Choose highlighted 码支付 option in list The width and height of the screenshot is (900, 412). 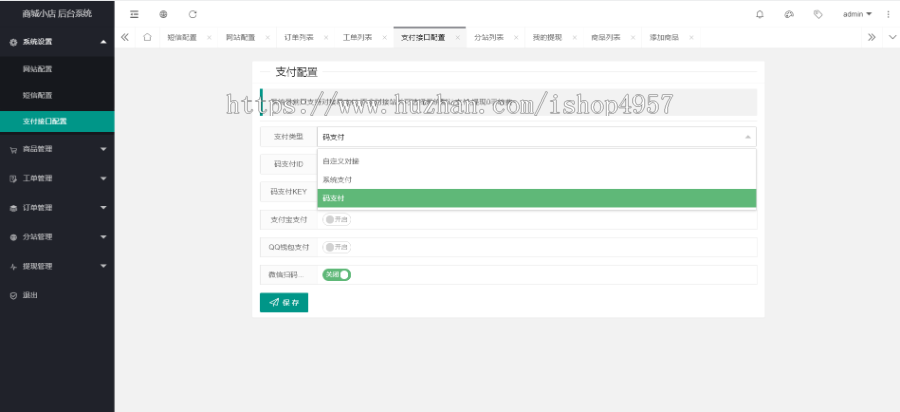[537, 198]
